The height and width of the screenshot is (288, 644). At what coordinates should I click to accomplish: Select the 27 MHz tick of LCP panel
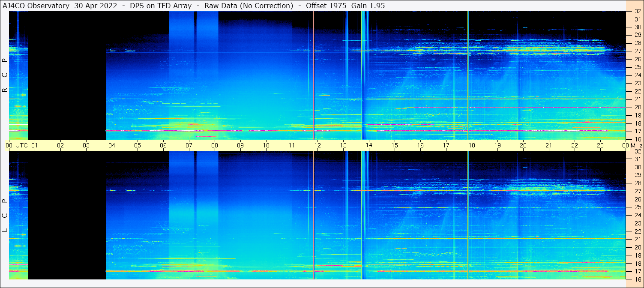[x=638, y=191]
